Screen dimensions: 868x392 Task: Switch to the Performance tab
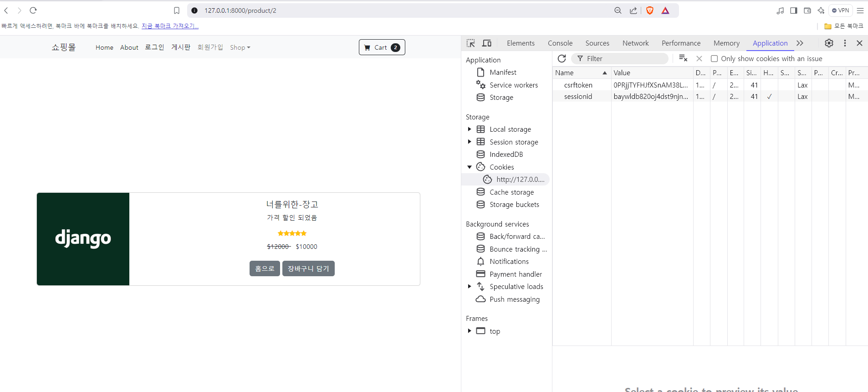pos(681,43)
